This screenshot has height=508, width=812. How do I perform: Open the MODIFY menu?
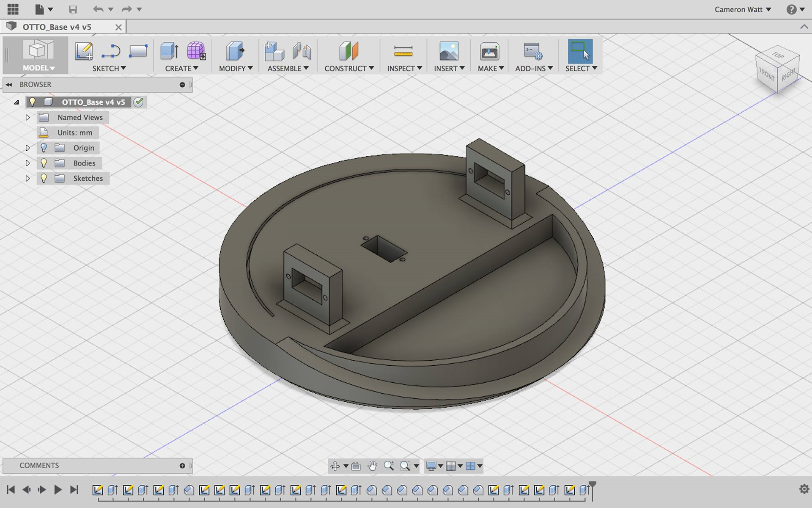coord(236,68)
